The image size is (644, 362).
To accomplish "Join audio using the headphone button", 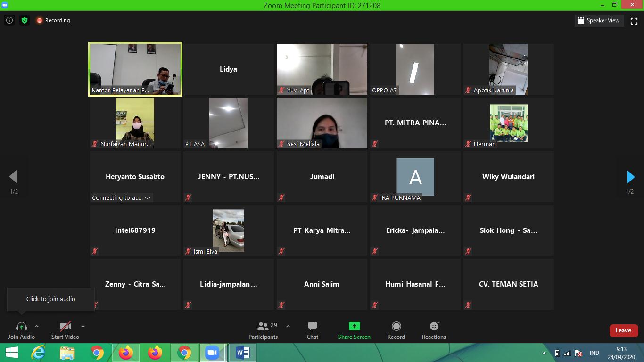I will pyautogui.click(x=21, y=330).
